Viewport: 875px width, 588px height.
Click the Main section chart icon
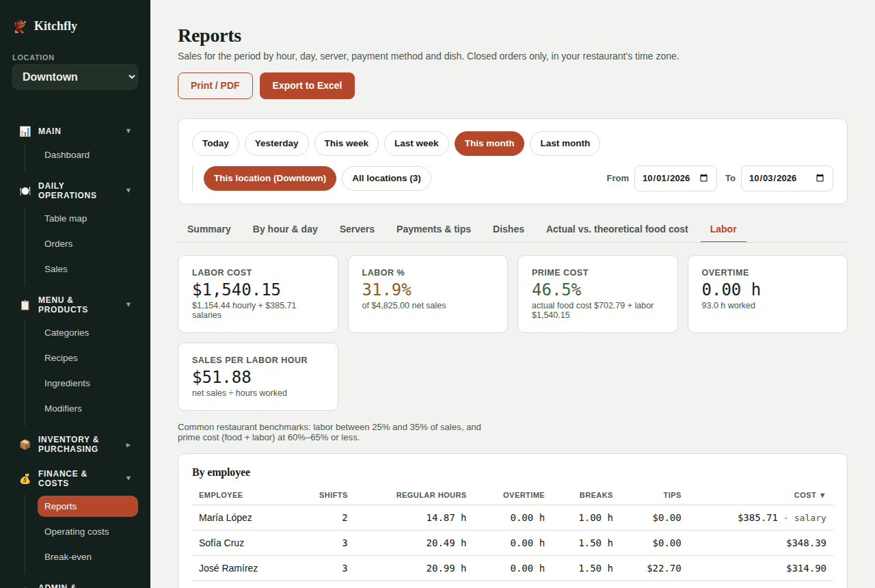[25, 131]
